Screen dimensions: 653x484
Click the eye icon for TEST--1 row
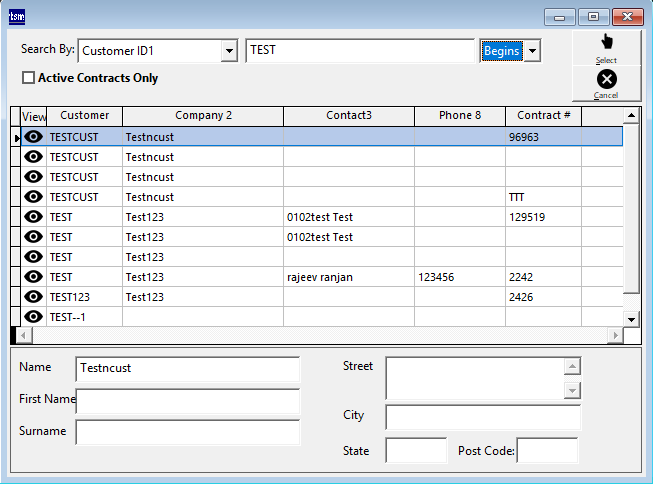pyautogui.click(x=34, y=317)
